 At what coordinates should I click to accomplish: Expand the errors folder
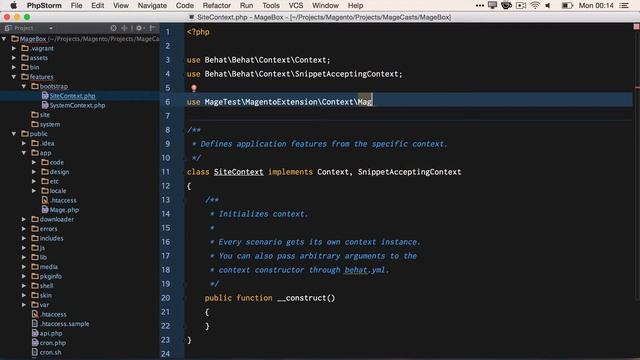(x=24, y=229)
